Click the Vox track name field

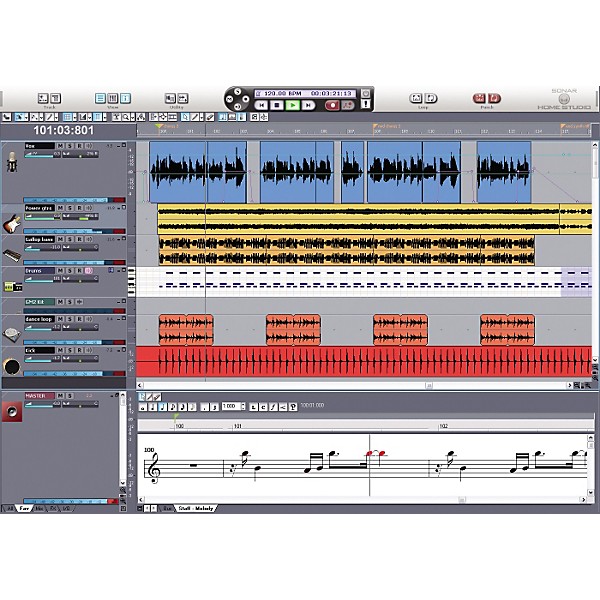(x=40, y=146)
